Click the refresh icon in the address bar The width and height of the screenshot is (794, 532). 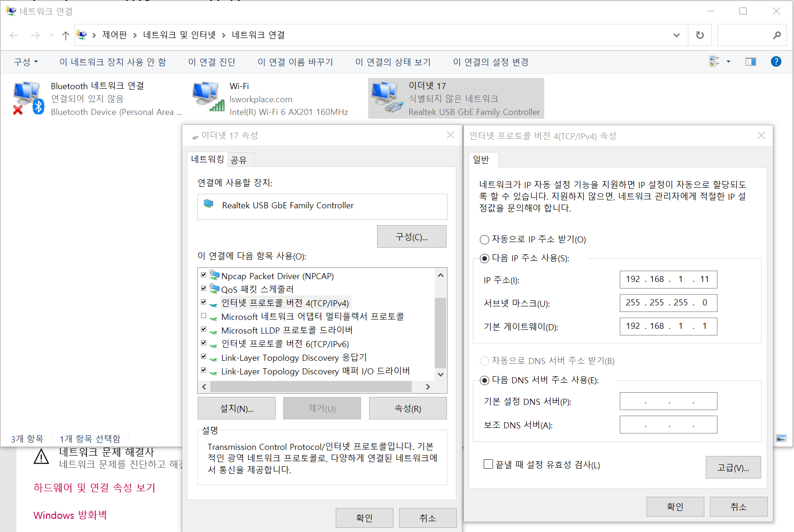(x=700, y=35)
